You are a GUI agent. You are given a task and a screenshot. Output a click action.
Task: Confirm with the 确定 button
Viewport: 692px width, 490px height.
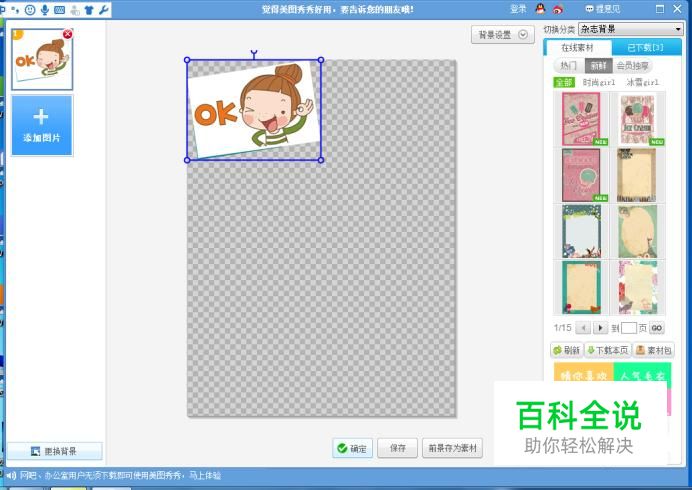click(x=352, y=449)
